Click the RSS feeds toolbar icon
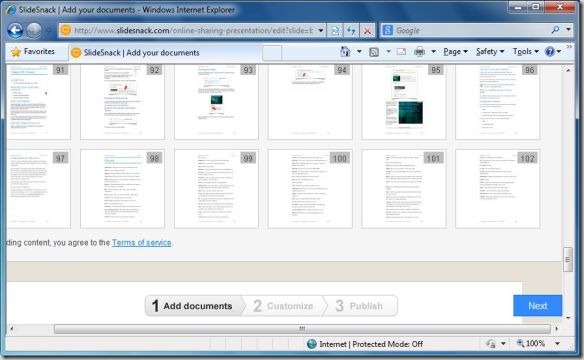This screenshot has height=360, width=584. 374,52
